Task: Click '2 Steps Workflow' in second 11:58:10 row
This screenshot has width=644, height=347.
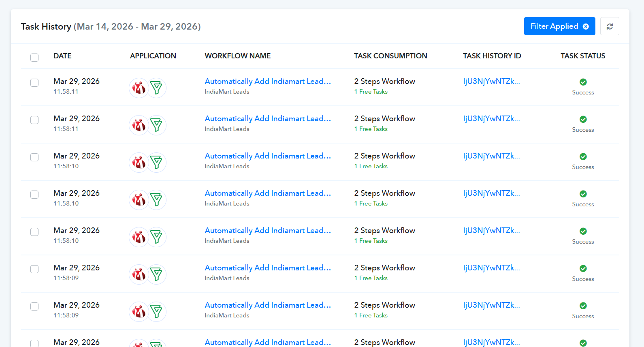Action: pyautogui.click(x=385, y=193)
